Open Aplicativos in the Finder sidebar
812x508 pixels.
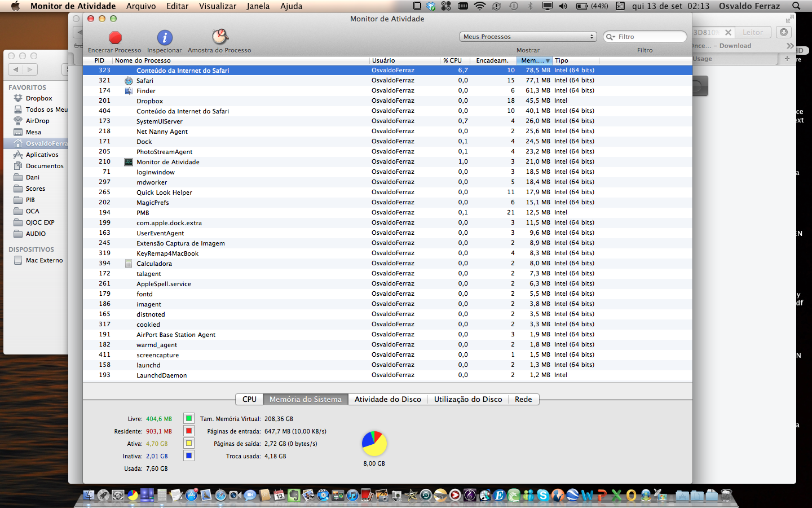click(x=42, y=155)
